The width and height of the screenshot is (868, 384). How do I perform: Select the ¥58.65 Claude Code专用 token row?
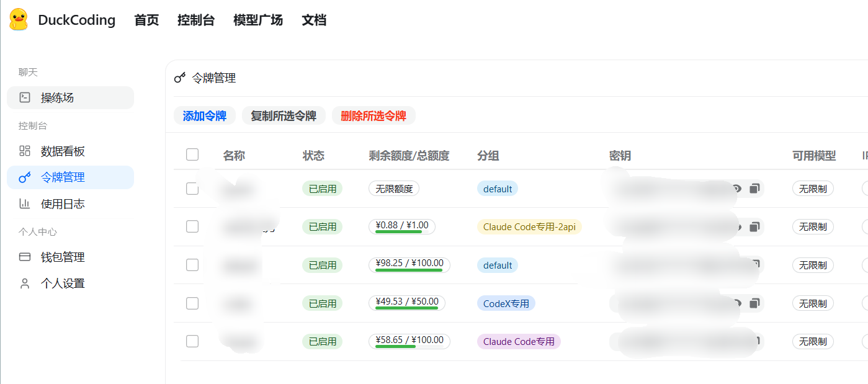[192, 341]
